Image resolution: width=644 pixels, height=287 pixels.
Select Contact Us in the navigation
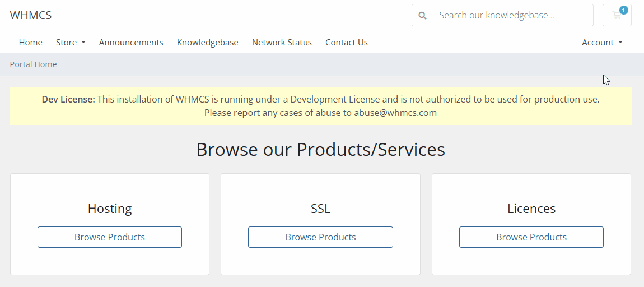click(x=346, y=43)
